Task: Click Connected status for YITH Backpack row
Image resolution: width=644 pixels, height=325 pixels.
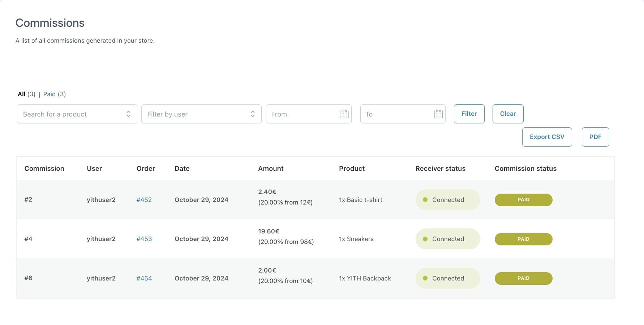Action: (447, 278)
